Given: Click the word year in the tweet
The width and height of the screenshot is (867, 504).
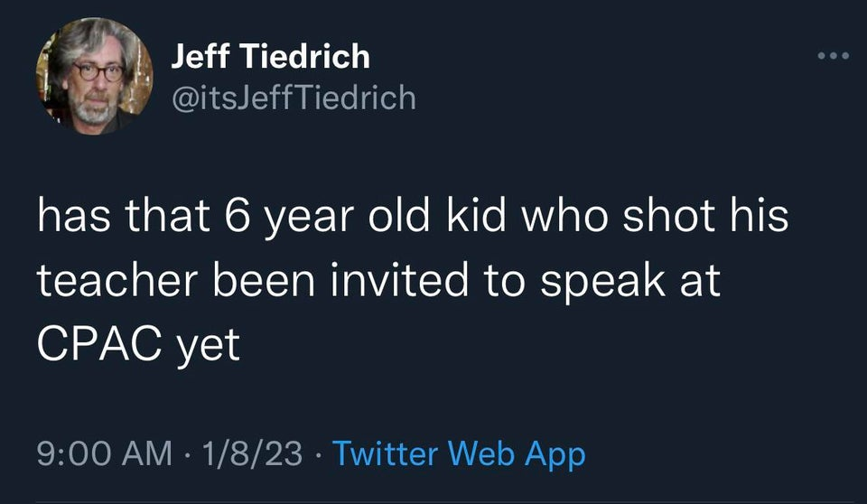Looking at the screenshot, I should (309, 219).
